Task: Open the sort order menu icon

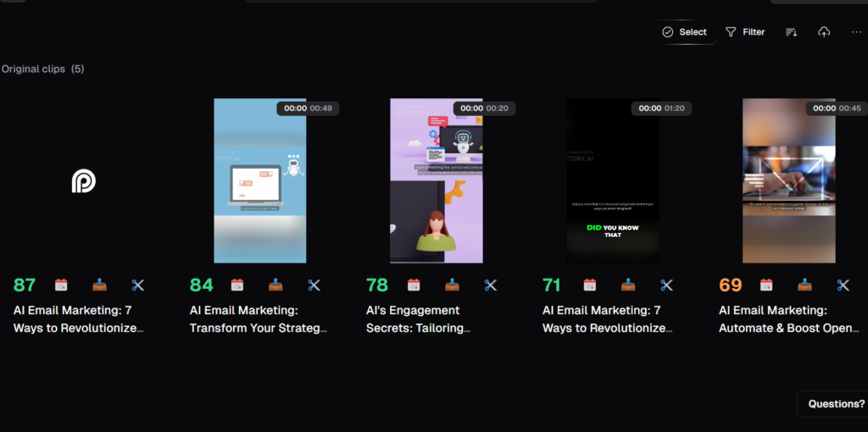Action: coord(791,32)
